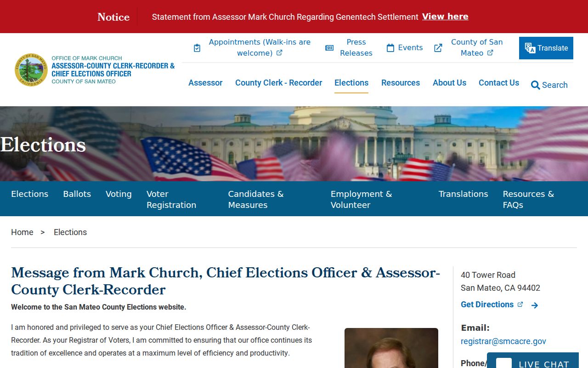The width and height of the screenshot is (588, 368).
Task: Open the View here notice link
Action: [445, 17]
